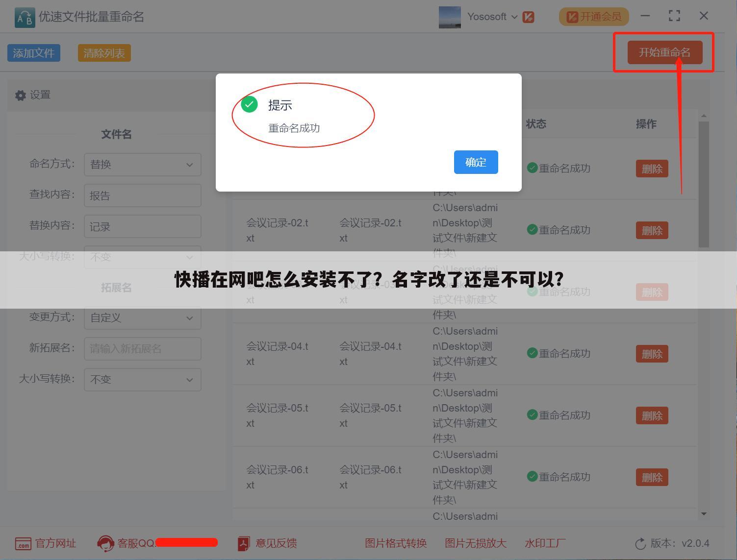This screenshot has height=560, width=737.
Task: Delete the 会议记录-04.txt row
Action: [x=652, y=354]
